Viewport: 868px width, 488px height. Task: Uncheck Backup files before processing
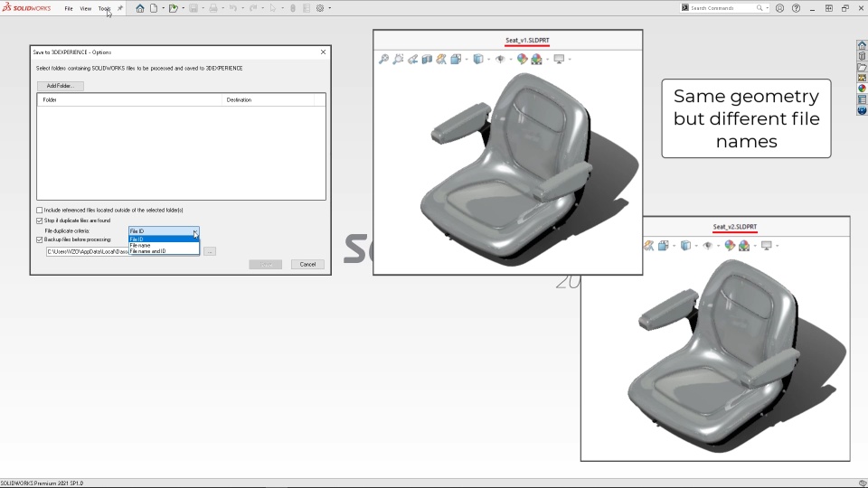[x=39, y=240]
